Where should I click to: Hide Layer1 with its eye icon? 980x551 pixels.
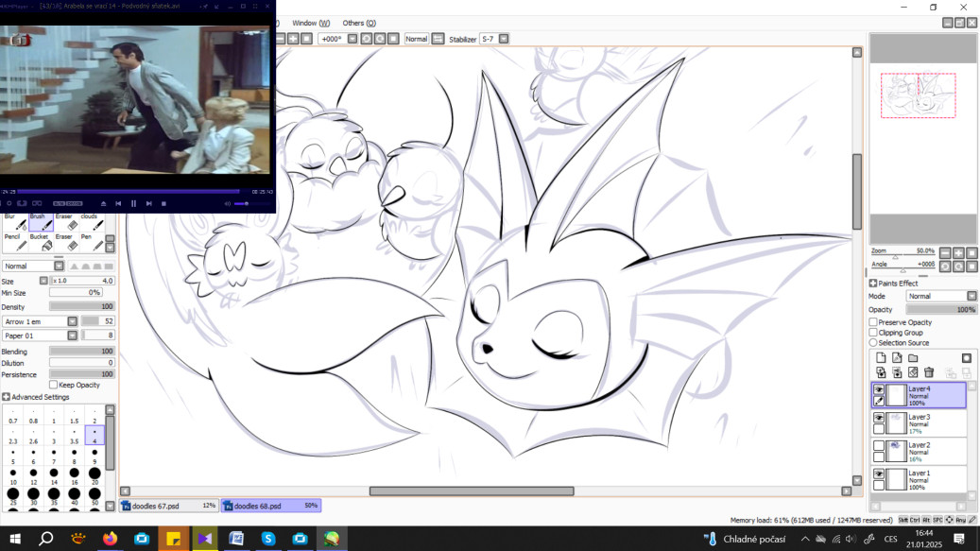[x=879, y=474]
